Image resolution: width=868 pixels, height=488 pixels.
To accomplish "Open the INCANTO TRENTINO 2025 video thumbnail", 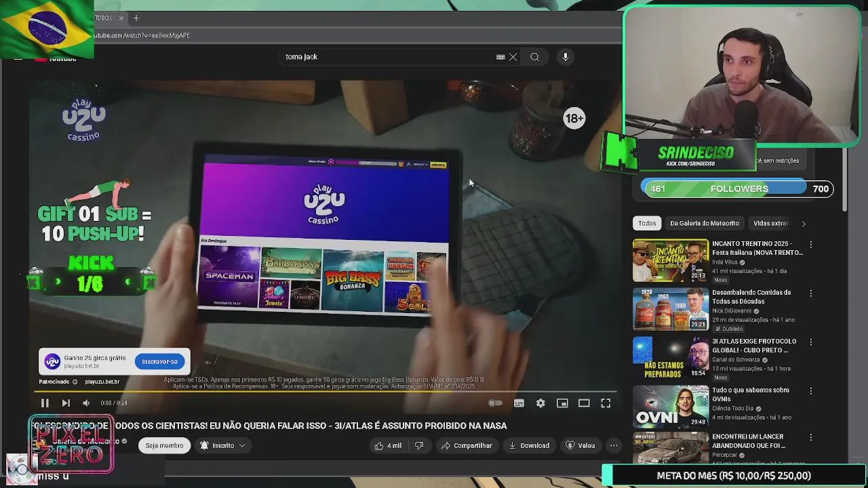I will pyautogui.click(x=671, y=260).
